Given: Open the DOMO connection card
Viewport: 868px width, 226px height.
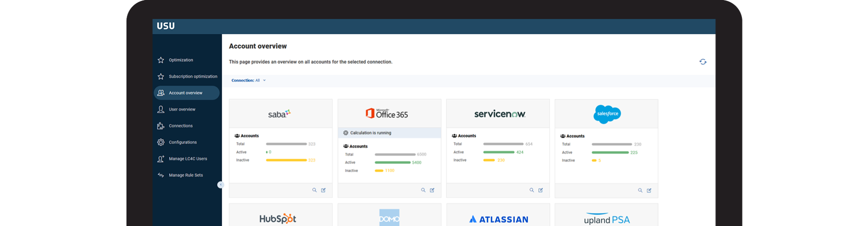Looking at the screenshot, I should point(389,216).
